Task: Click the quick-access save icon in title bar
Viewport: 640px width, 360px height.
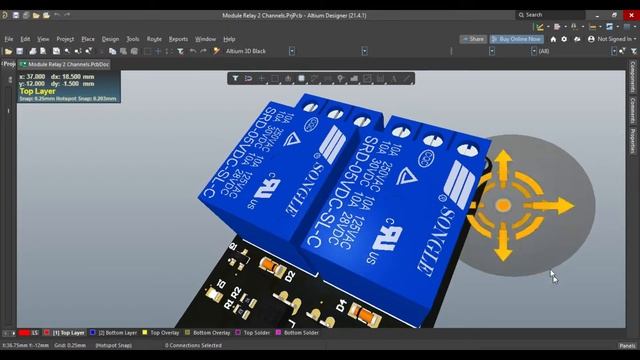Action: pos(16,15)
